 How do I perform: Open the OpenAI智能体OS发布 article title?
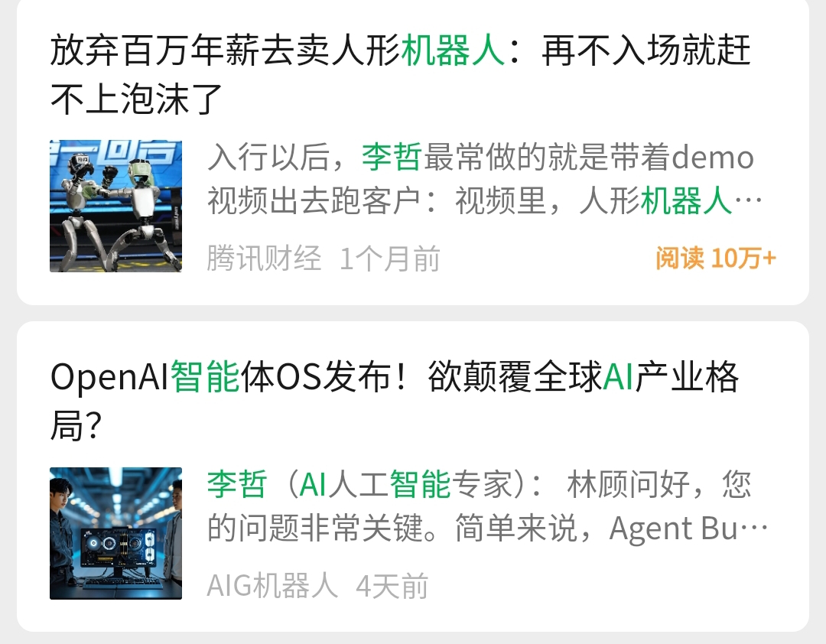coord(395,401)
